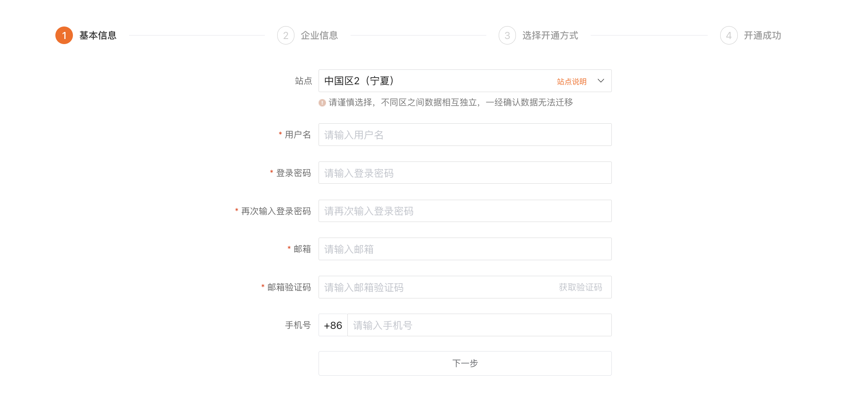Click the 下一步 button
The height and width of the screenshot is (394, 868).
coord(465,363)
